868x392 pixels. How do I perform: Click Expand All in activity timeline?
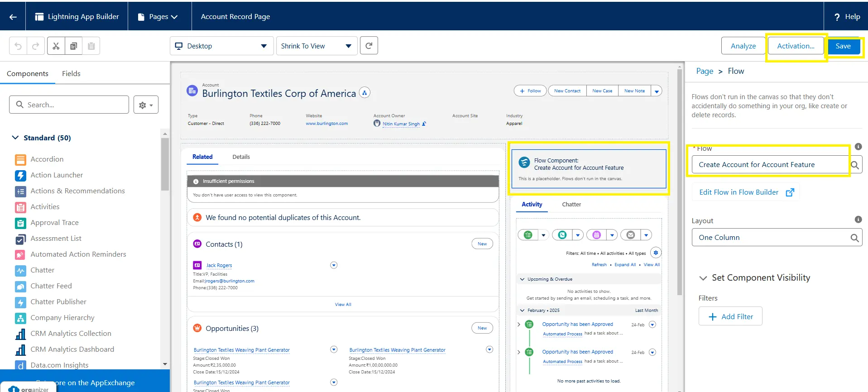pos(625,265)
